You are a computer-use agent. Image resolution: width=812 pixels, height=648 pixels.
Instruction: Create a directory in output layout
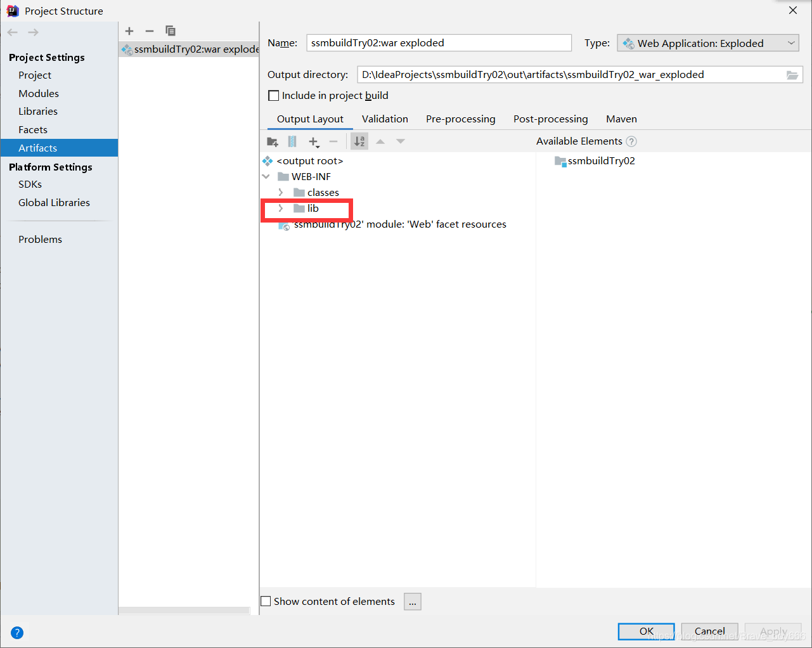(x=273, y=141)
